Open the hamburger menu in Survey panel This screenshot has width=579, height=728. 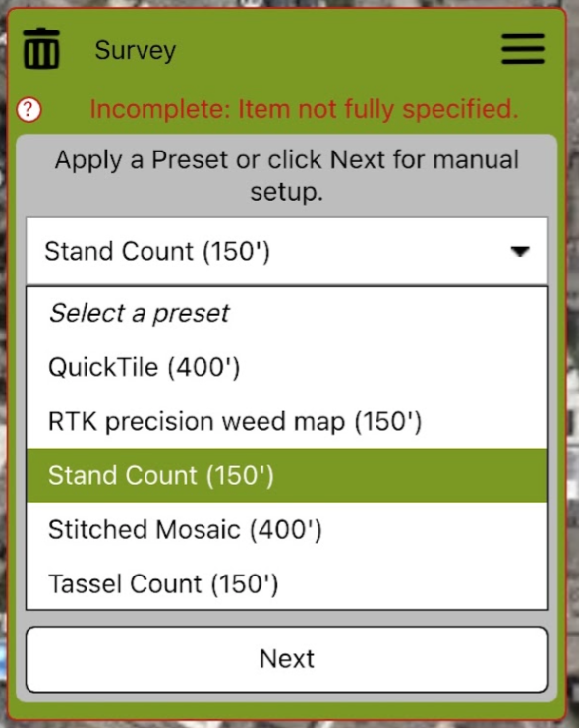pyautogui.click(x=523, y=49)
